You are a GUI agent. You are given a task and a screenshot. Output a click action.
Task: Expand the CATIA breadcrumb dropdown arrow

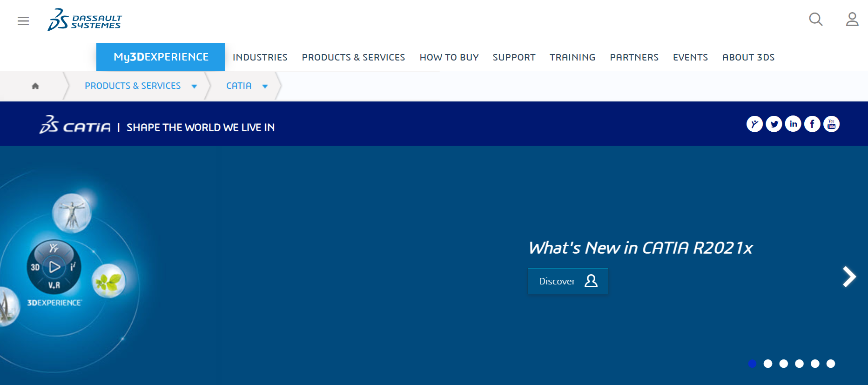tap(265, 86)
